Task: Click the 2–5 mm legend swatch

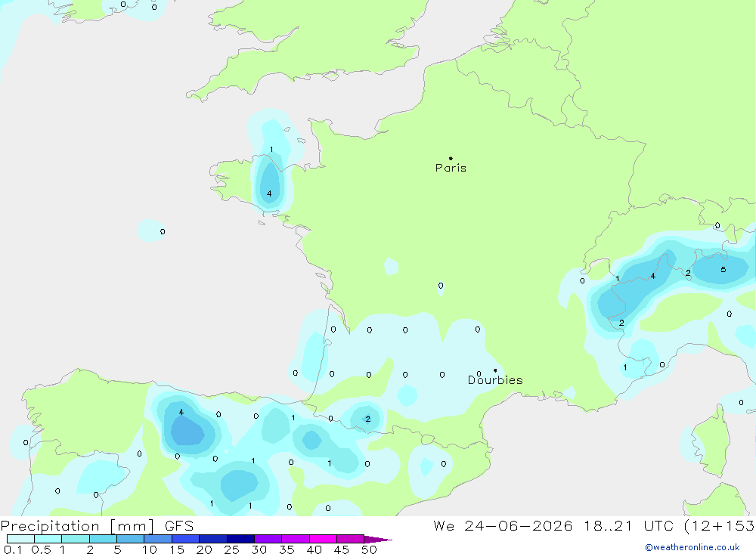Action: (103, 539)
